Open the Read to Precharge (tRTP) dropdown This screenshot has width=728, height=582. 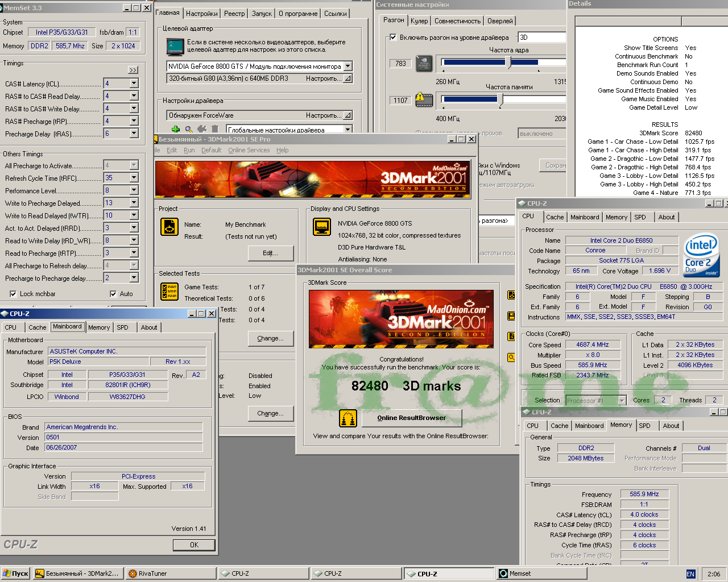(134, 253)
